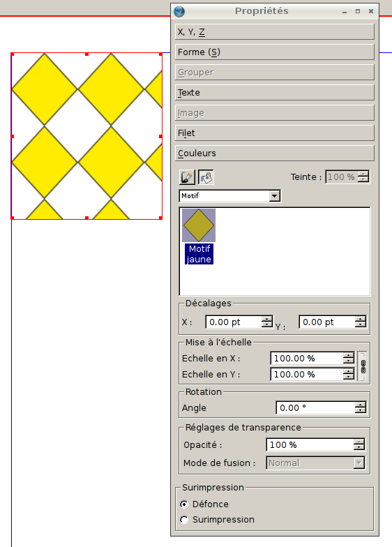Click the Décalages Y offset field
The image size is (392, 547).
[327, 322]
